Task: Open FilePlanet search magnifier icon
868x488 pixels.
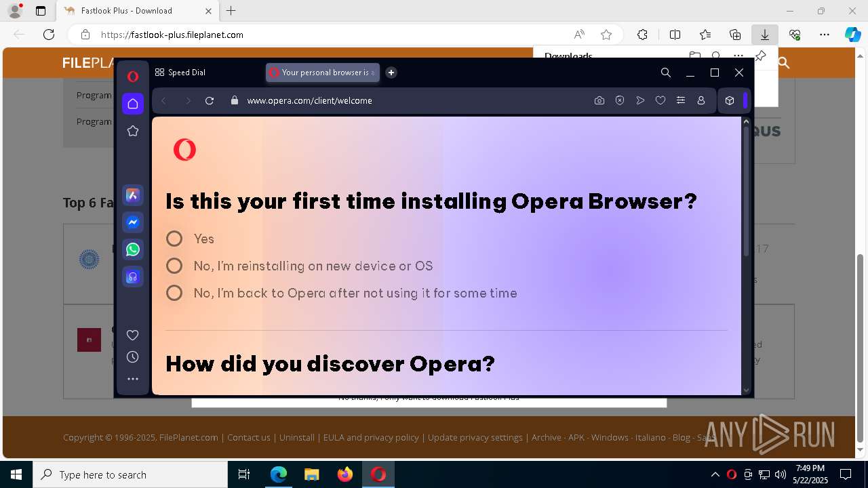Action: [x=784, y=63]
